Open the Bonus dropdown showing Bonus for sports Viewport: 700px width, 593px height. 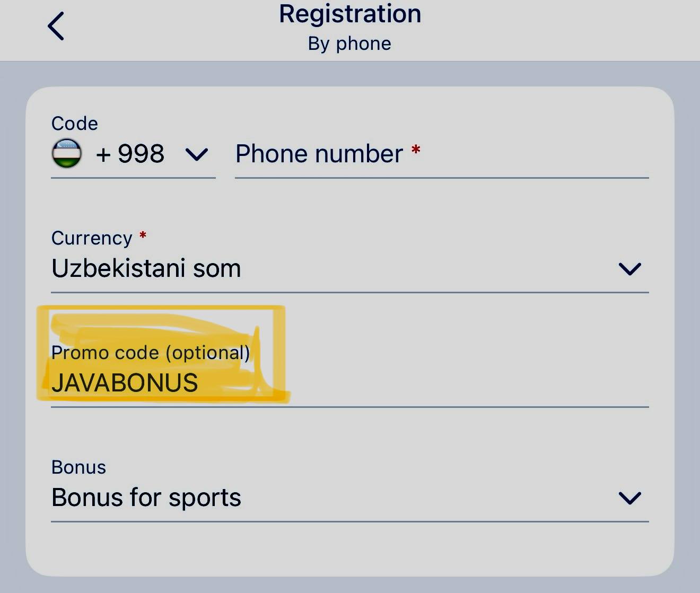629,498
